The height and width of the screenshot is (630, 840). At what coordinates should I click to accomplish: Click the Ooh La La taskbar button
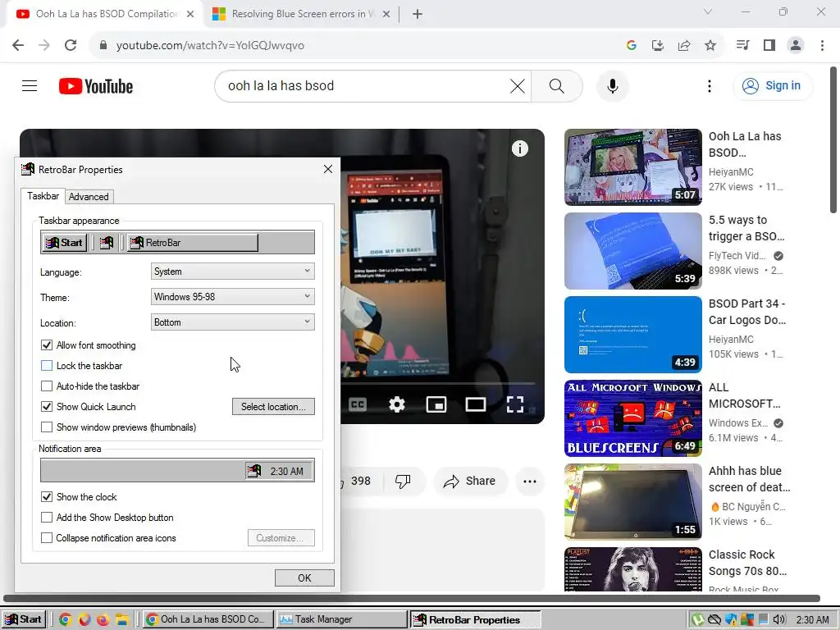coord(208,619)
